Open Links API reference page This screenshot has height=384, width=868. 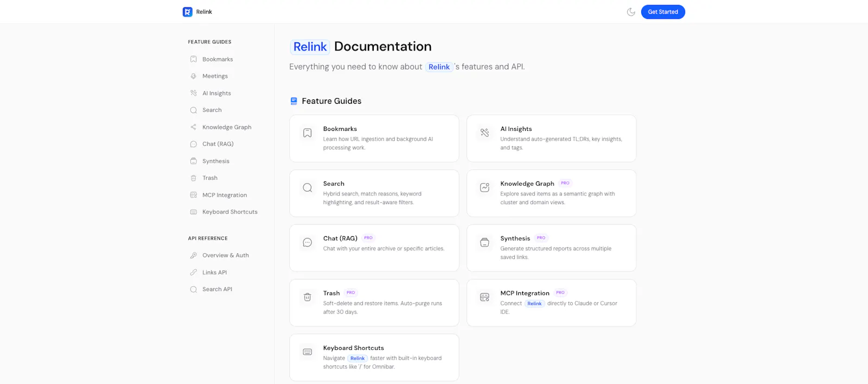click(215, 273)
